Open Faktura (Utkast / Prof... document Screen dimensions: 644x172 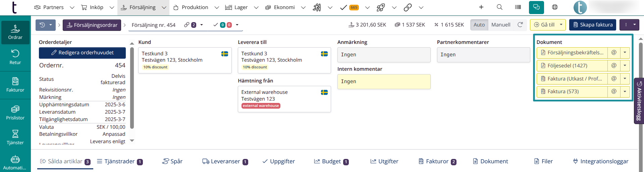click(572, 79)
